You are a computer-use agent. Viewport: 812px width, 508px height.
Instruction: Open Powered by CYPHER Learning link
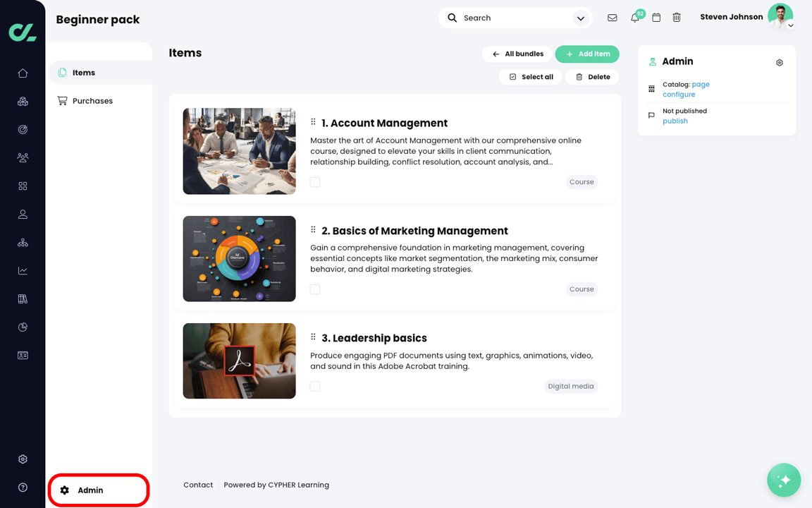pyautogui.click(x=276, y=485)
